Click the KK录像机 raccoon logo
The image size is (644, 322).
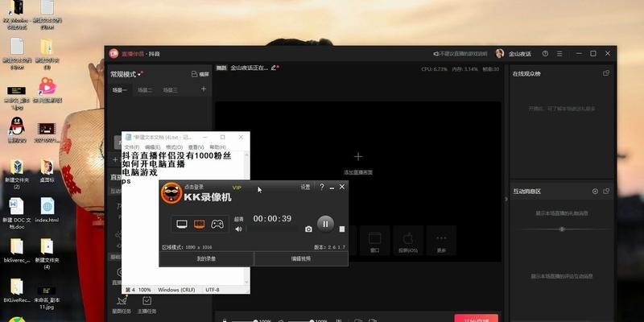171,193
